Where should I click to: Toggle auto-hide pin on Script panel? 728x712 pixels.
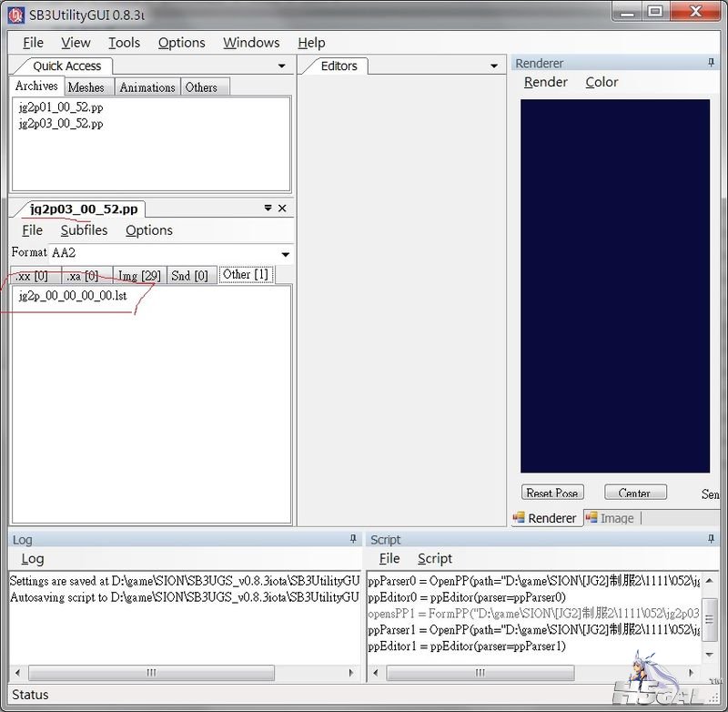[x=711, y=539]
